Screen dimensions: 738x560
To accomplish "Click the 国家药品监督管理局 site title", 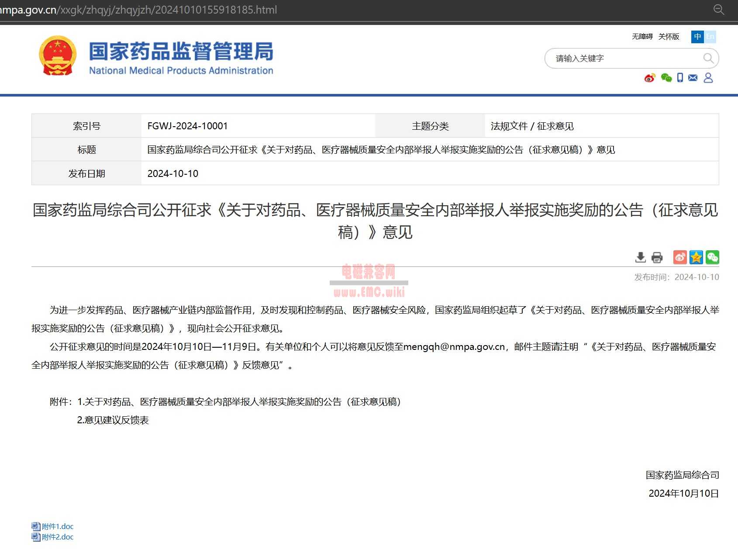I will pyautogui.click(x=181, y=51).
